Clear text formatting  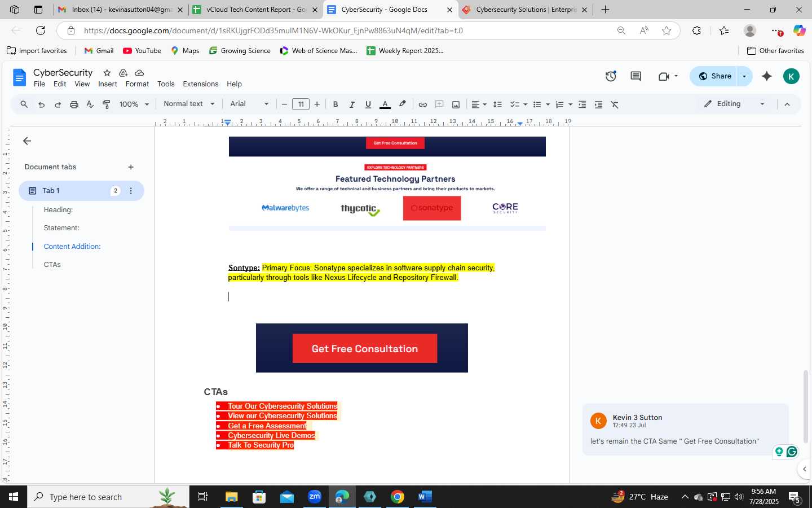[x=615, y=104]
